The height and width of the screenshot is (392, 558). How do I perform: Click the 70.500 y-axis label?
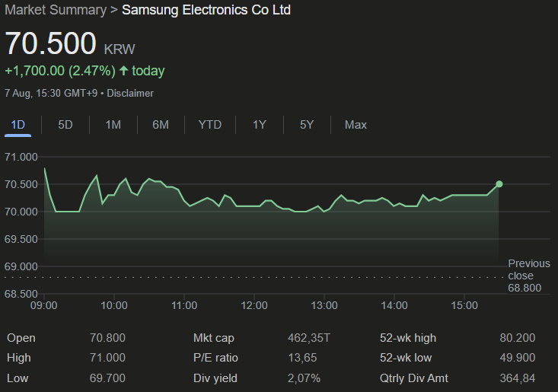click(x=21, y=184)
